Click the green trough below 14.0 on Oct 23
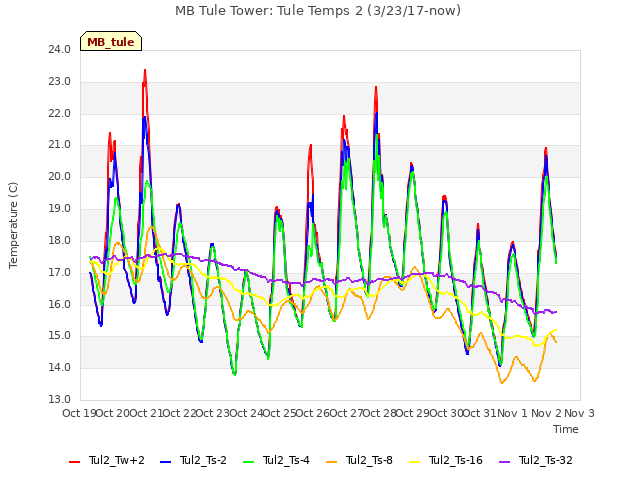Screen dimensions: 640x480 [x=235, y=374]
